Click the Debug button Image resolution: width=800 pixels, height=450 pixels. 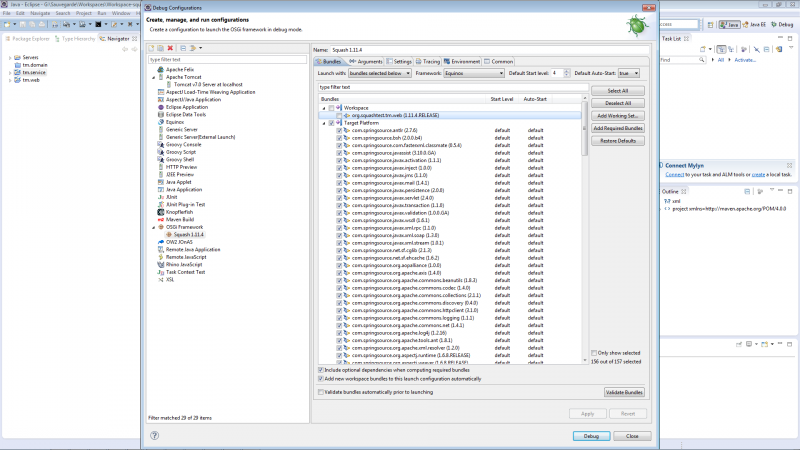(591, 436)
